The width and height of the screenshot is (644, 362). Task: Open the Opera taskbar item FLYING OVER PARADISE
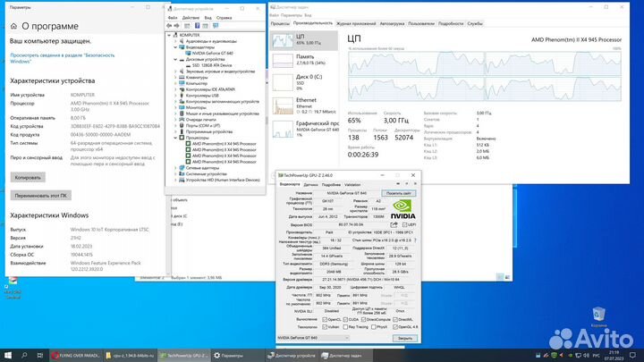tap(75, 356)
